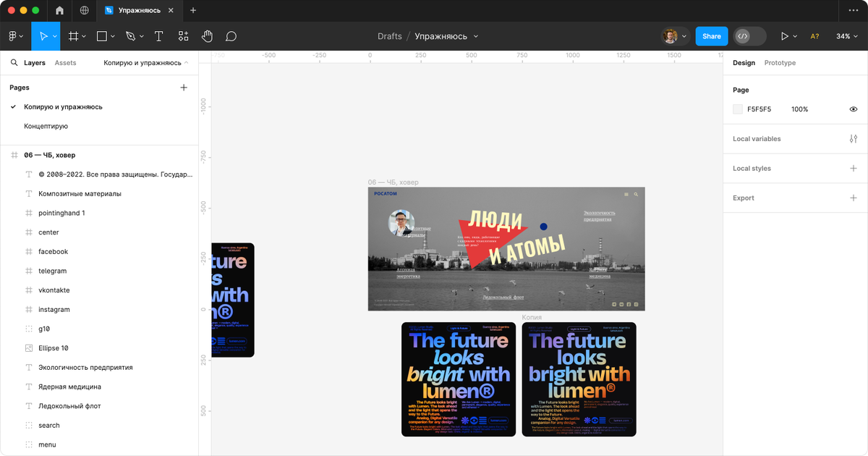Click the Share button
The width and height of the screenshot is (868, 456).
pyautogui.click(x=711, y=36)
